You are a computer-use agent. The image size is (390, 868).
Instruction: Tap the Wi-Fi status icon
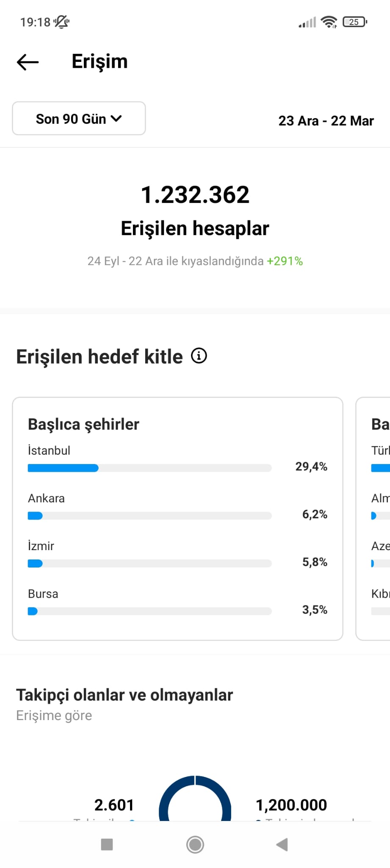(329, 22)
